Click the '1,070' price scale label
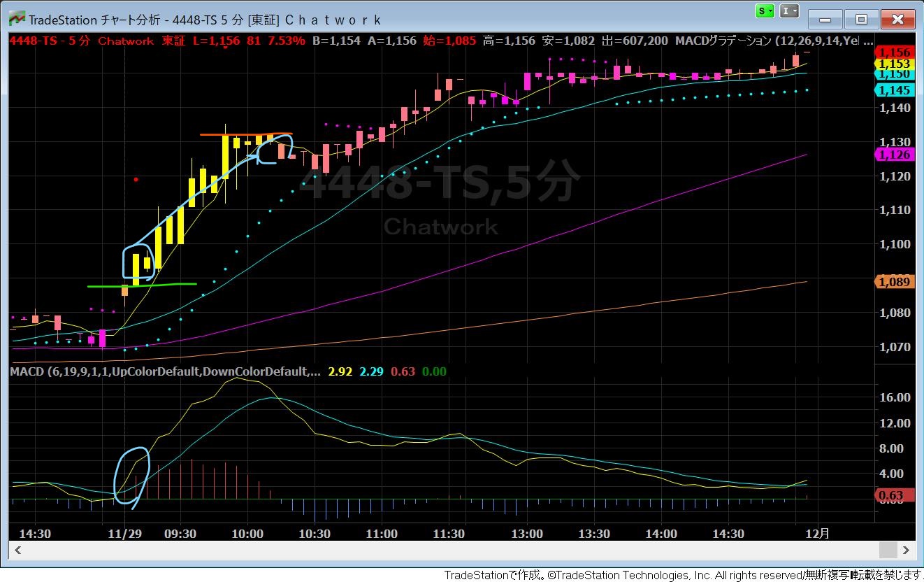 click(894, 347)
